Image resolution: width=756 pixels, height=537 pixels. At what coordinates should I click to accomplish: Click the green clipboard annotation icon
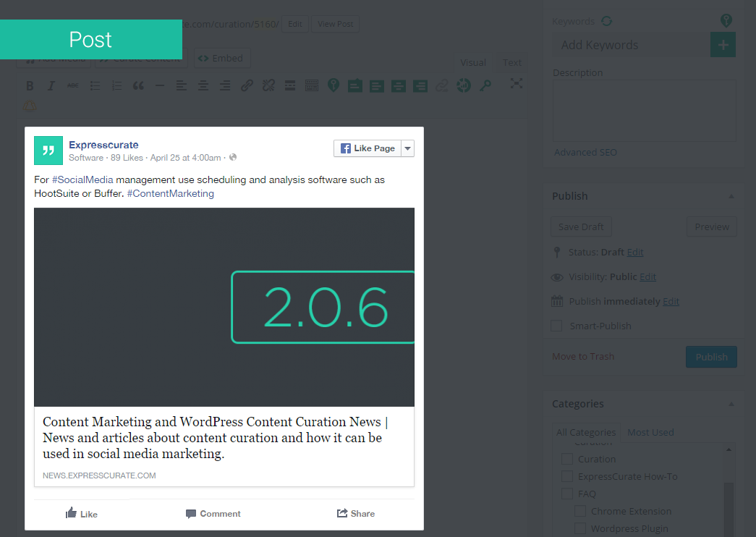(355, 86)
